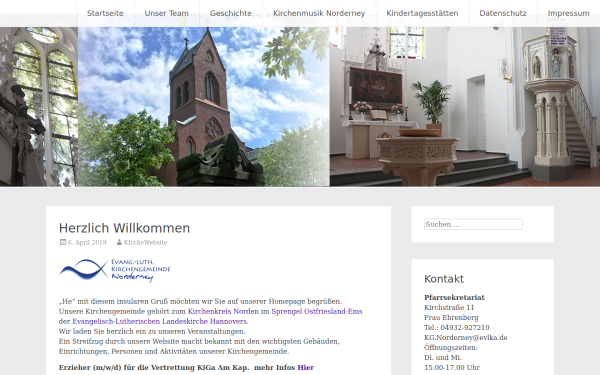Select the Kontakt widget heading

[x=444, y=279]
